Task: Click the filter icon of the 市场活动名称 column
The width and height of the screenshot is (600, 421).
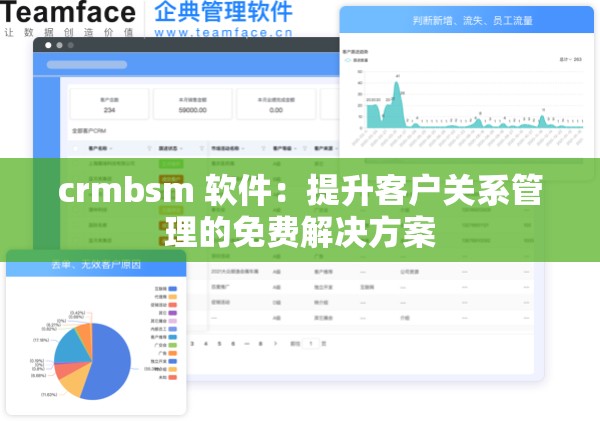Action: 263,148
